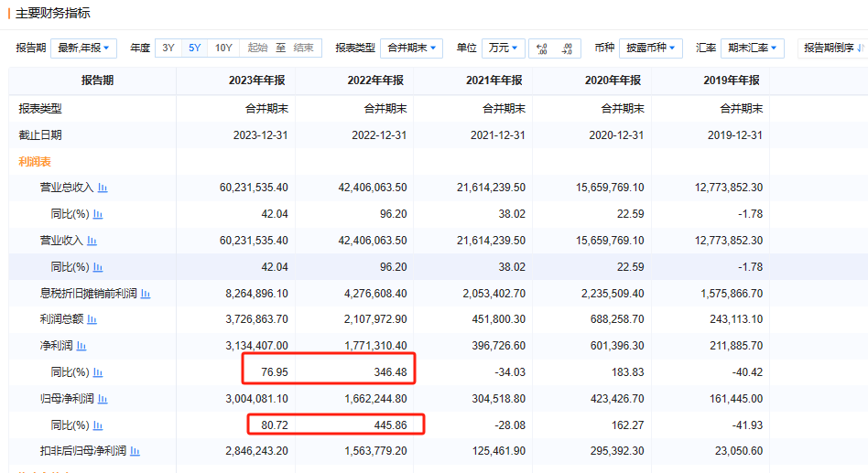Click chart icon next to 净利润

(x=81, y=347)
